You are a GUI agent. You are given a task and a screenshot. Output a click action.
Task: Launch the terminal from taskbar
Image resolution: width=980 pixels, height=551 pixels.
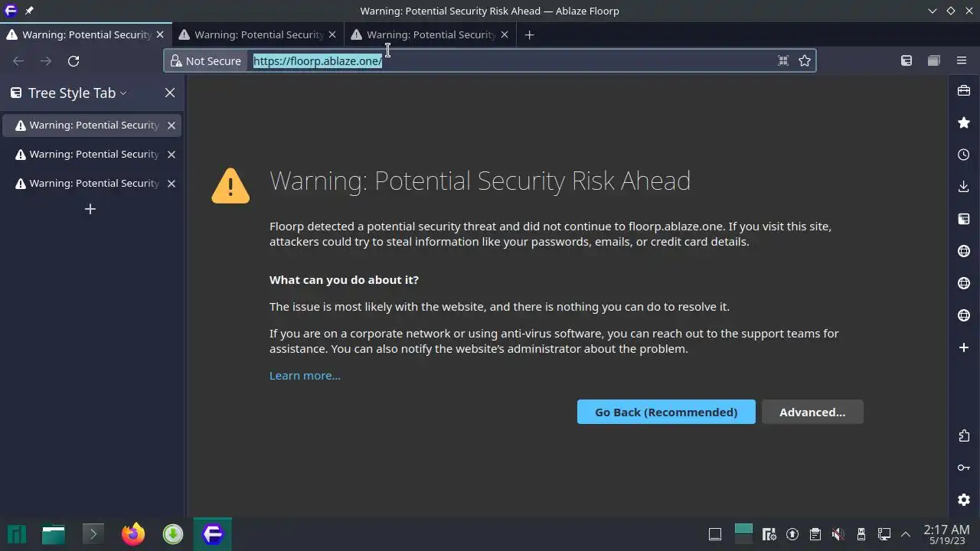(x=93, y=533)
